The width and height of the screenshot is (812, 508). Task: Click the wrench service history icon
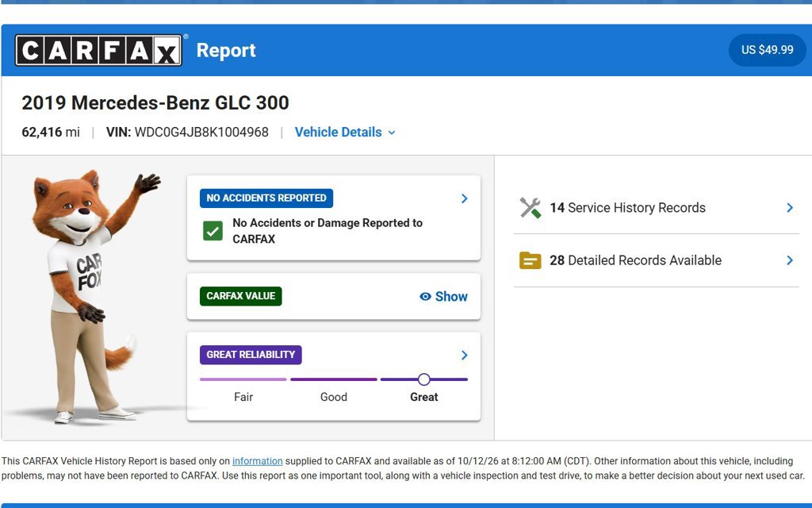[530, 208]
